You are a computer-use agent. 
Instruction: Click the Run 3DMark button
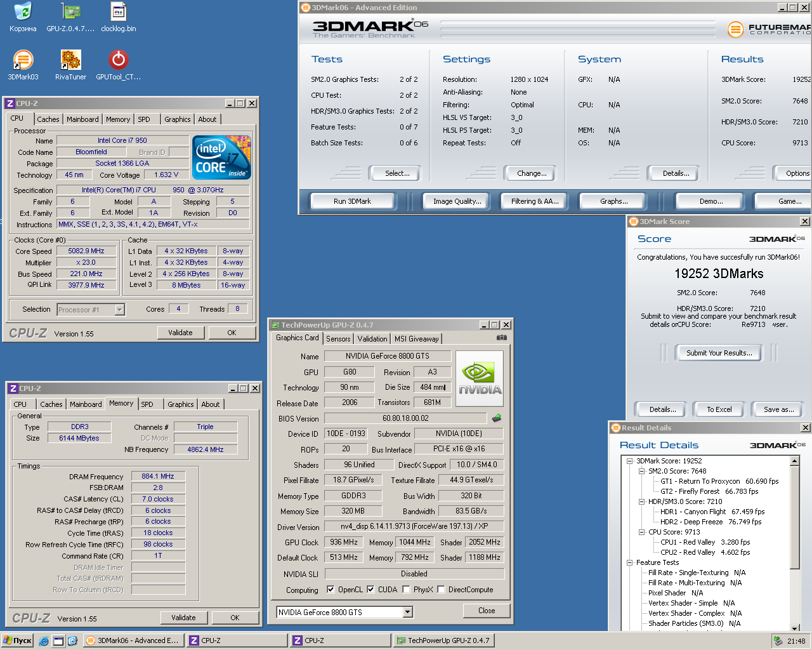pos(353,201)
